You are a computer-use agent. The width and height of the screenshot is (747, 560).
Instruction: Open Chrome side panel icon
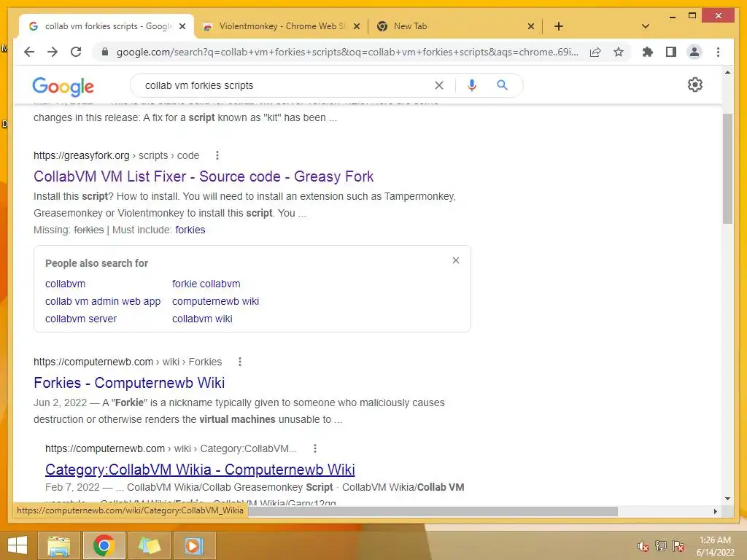671,52
